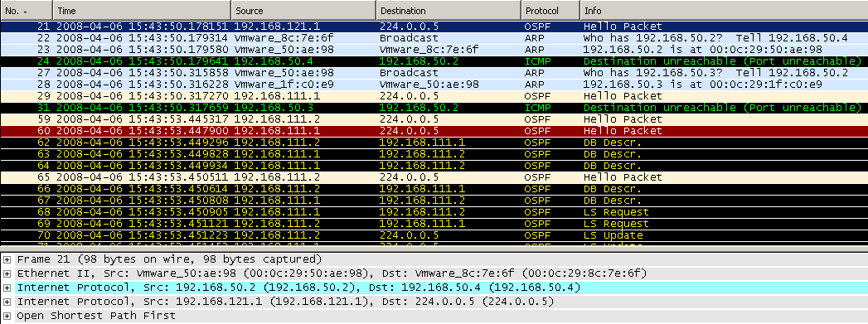The image size is (868, 324).
Task: Select packet 65 Hello Packet row
Action: coord(434,177)
